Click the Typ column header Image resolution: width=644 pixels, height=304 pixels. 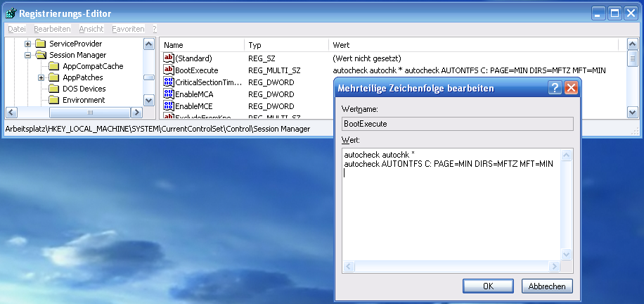coord(287,45)
